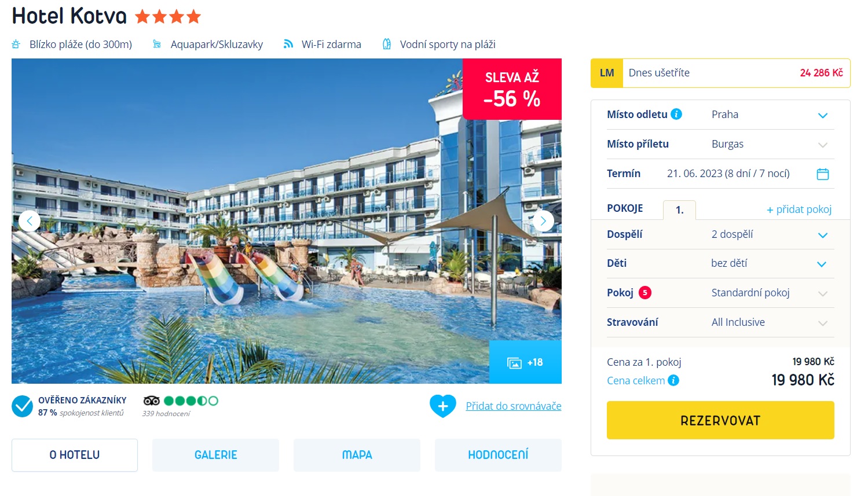Open the MAPA tab

click(x=357, y=455)
